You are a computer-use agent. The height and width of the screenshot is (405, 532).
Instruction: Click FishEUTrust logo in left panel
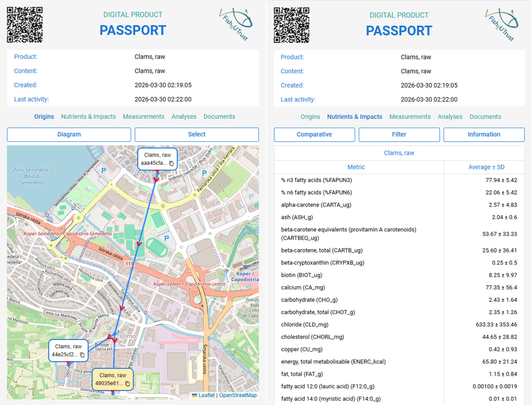click(x=236, y=24)
